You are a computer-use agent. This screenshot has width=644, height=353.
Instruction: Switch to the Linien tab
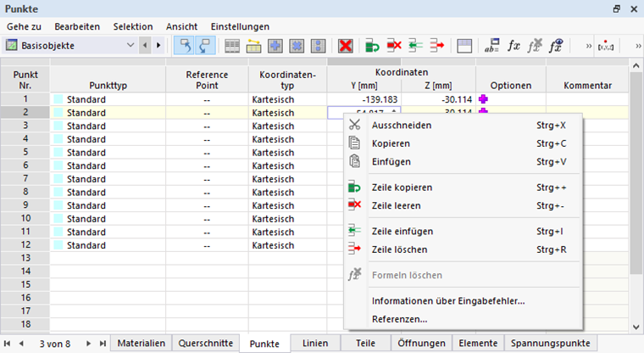click(315, 343)
